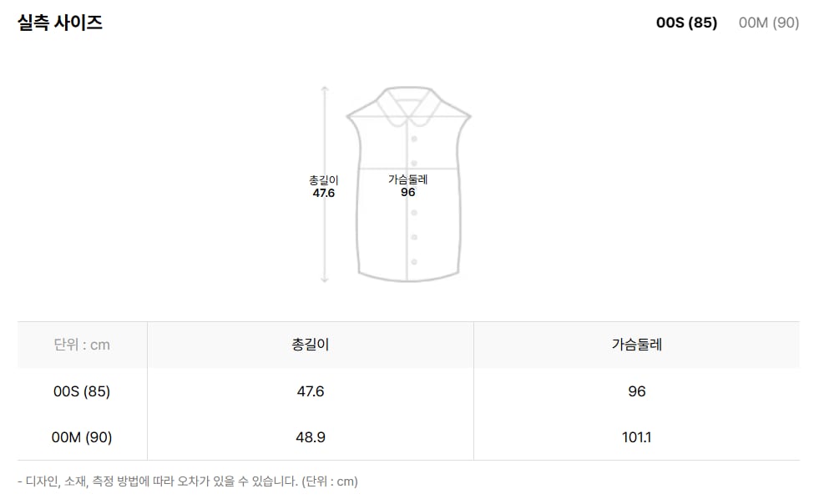Click the 가슴둘레 96 label in diagram
The width and height of the screenshot is (814, 504).
408,185
